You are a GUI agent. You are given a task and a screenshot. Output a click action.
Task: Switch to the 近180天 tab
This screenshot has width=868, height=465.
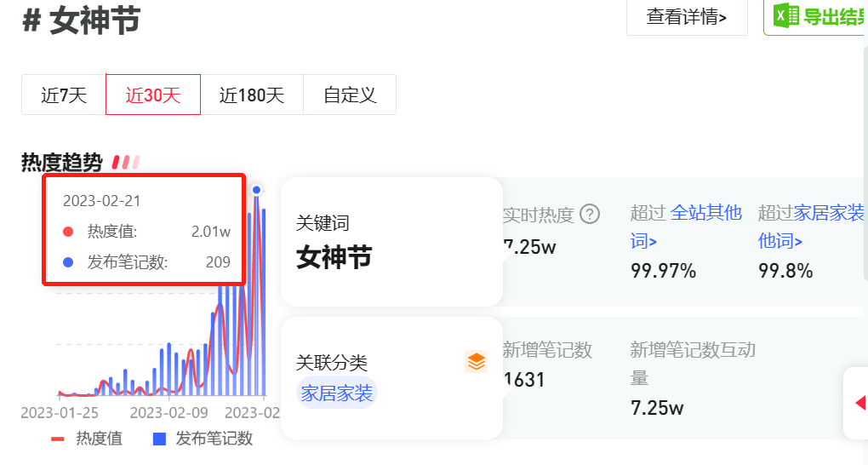[252, 95]
